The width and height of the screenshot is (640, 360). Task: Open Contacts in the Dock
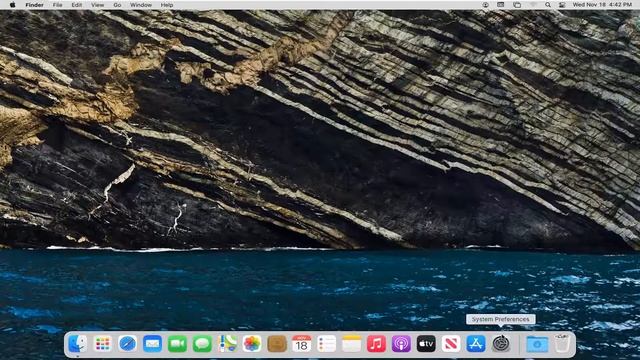[277, 344]
